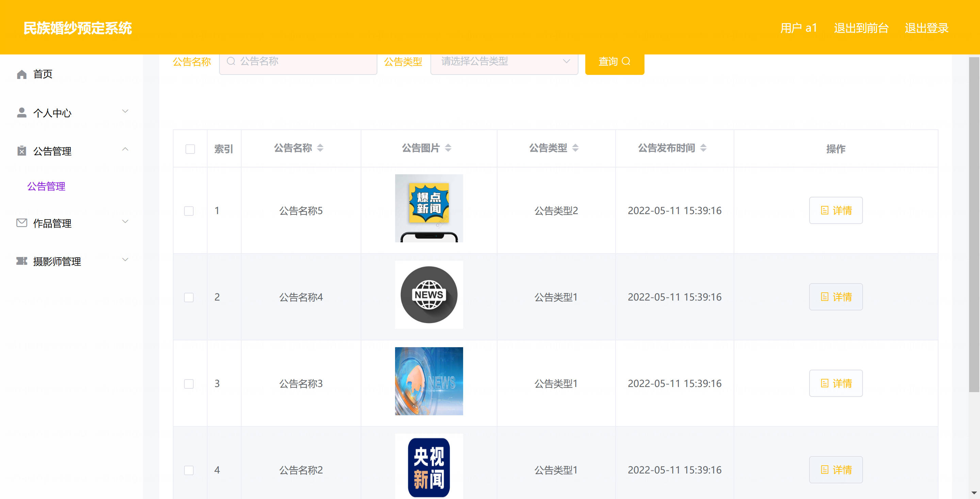Sort by 公告名称 column arrows
The height and width of the screenshot is (499, 980).
coord(320,148)
